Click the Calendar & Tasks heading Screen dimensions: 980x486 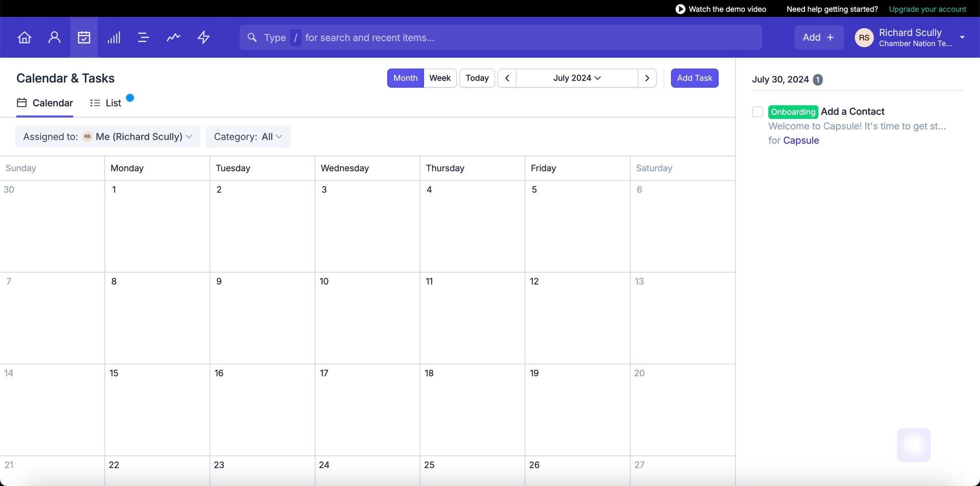[65, 78]
